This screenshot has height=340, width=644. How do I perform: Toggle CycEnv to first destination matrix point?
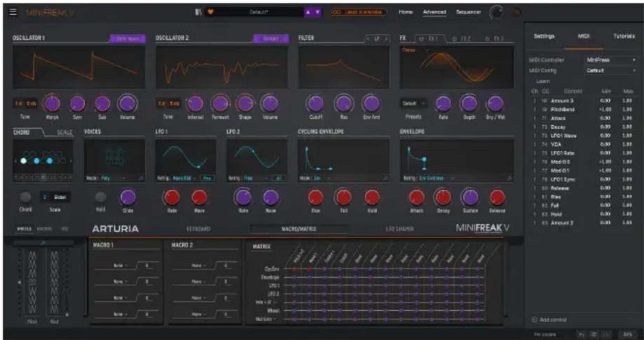coord(295,269)
